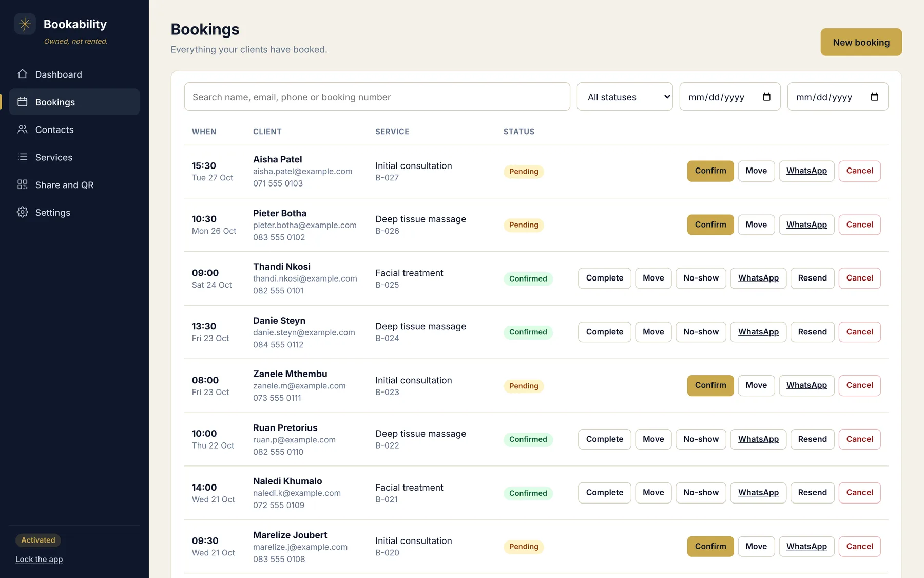This screenshot has height=578, width=924.
Task: Click the WHEN column header
Action: tap(204, 132)
